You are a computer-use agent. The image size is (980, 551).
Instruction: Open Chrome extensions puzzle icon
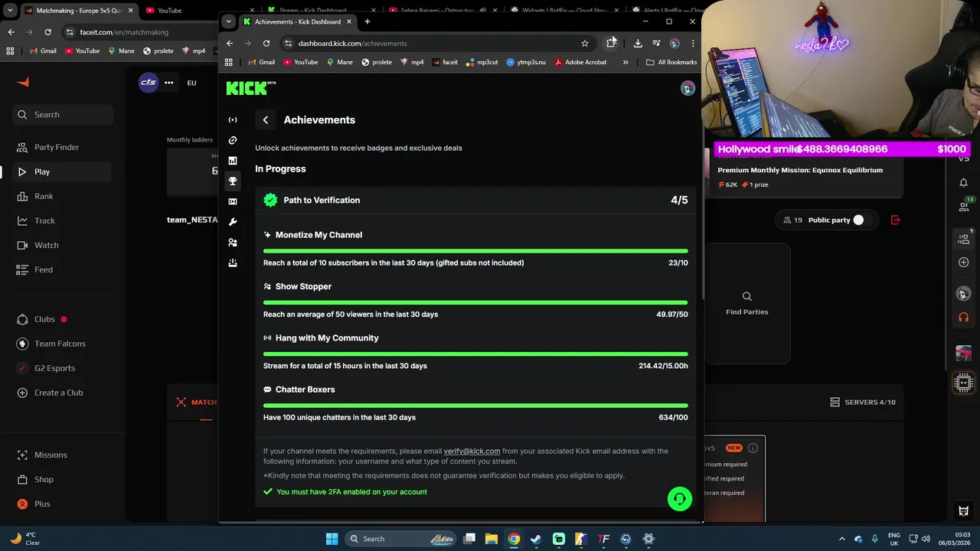(611, 44)
